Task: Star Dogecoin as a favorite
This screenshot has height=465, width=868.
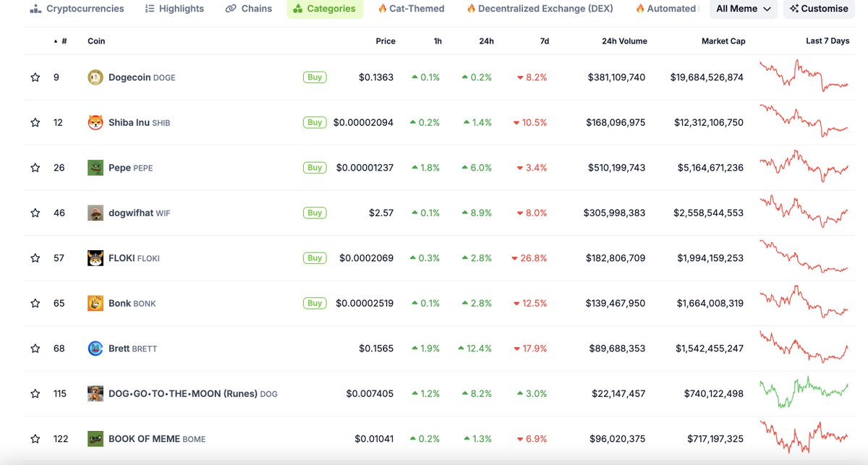Action: click(x=35, y=77)
